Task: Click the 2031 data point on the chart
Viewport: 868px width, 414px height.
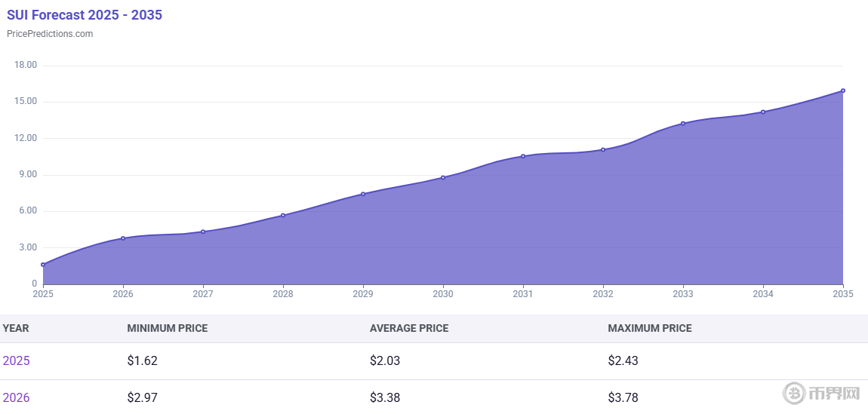Action: click(x=523, y=156)
